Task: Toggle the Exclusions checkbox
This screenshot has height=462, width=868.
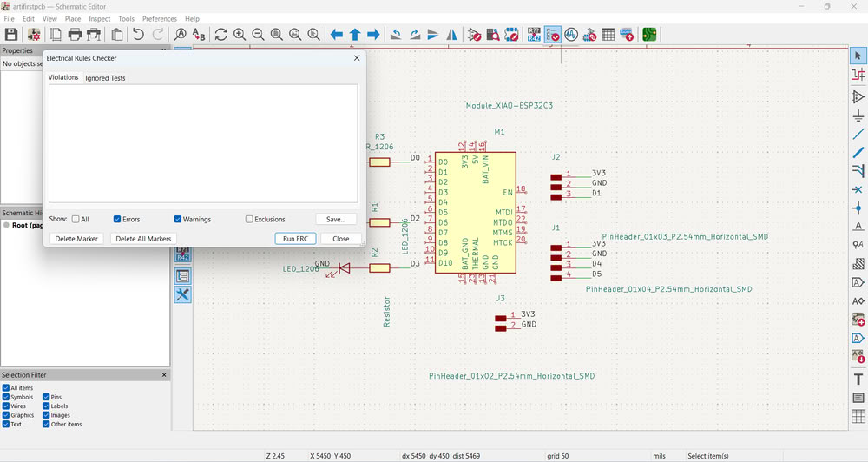Action: click(249, 220)
